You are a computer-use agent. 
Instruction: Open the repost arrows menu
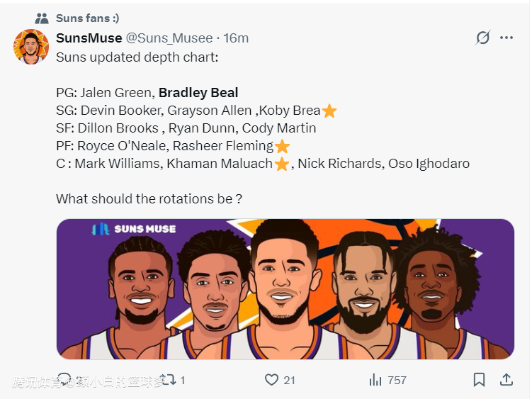tap(167, 380)
